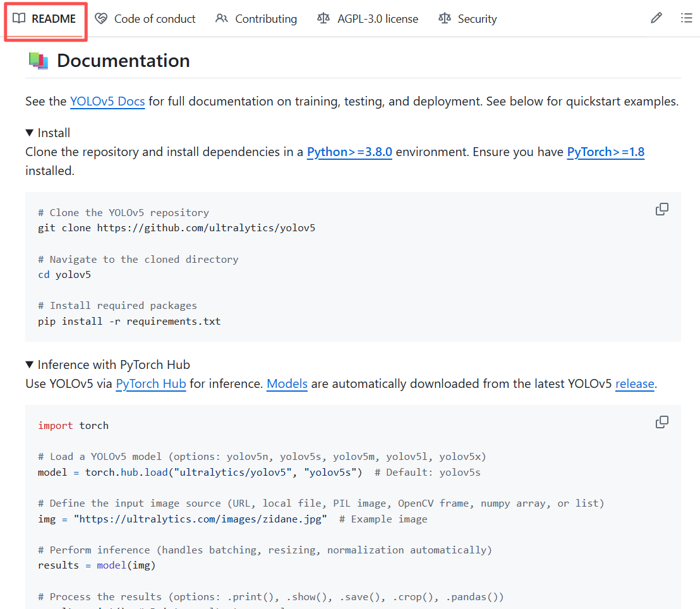700x609 pixels.
Task: Click the zidane.jpg image URL line
Action: click(183, 519)
